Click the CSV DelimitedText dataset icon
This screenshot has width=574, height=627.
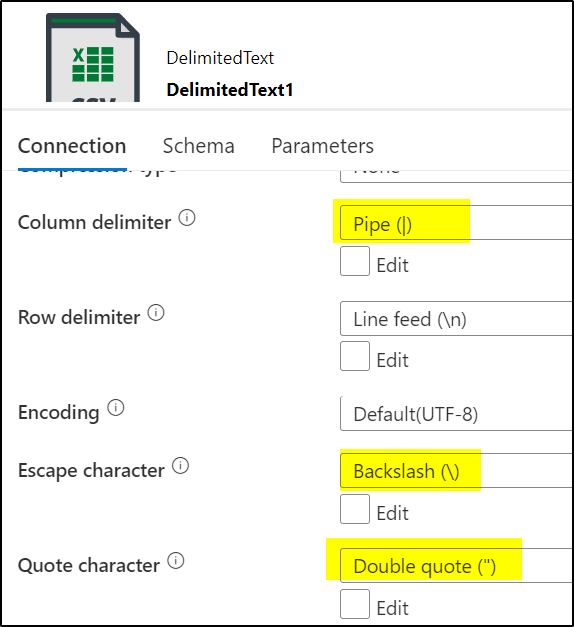tap(93, 58)
